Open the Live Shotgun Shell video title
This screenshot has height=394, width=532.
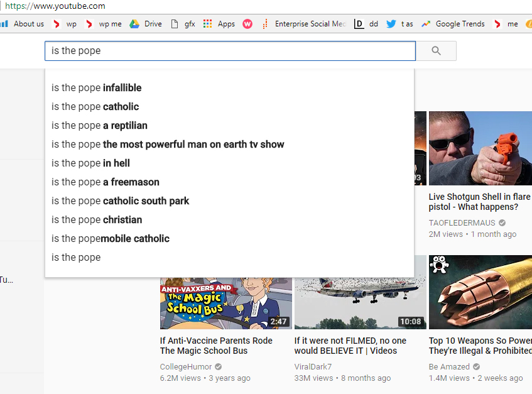pos(477,202)
